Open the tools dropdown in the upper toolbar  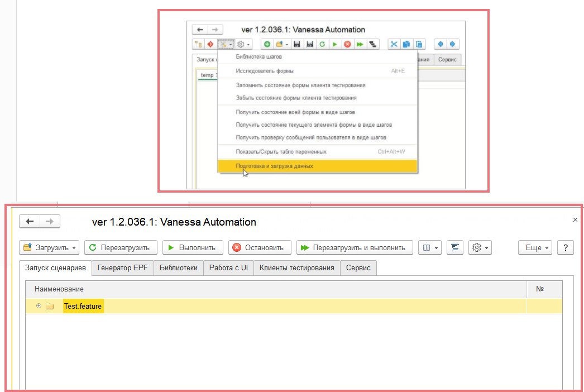[226, 44]
